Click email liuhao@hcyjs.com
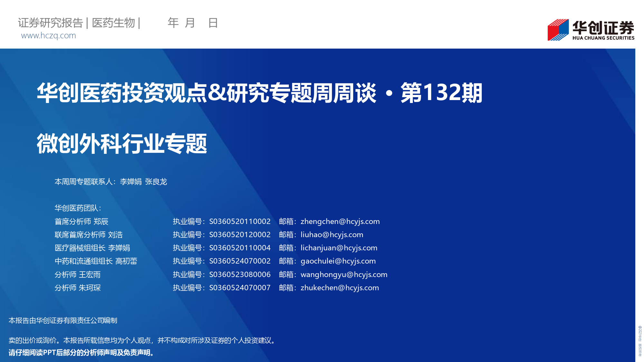 332,235
